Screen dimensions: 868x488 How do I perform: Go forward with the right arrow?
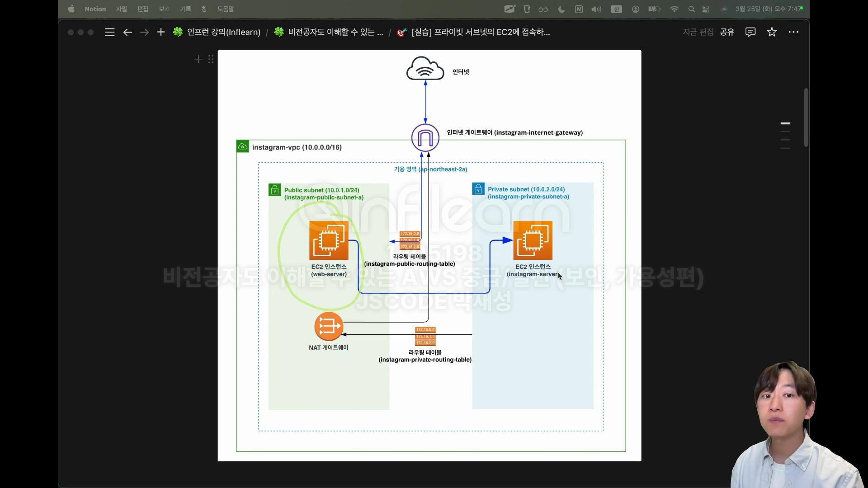pyautogui.click(x=144, y=32)
